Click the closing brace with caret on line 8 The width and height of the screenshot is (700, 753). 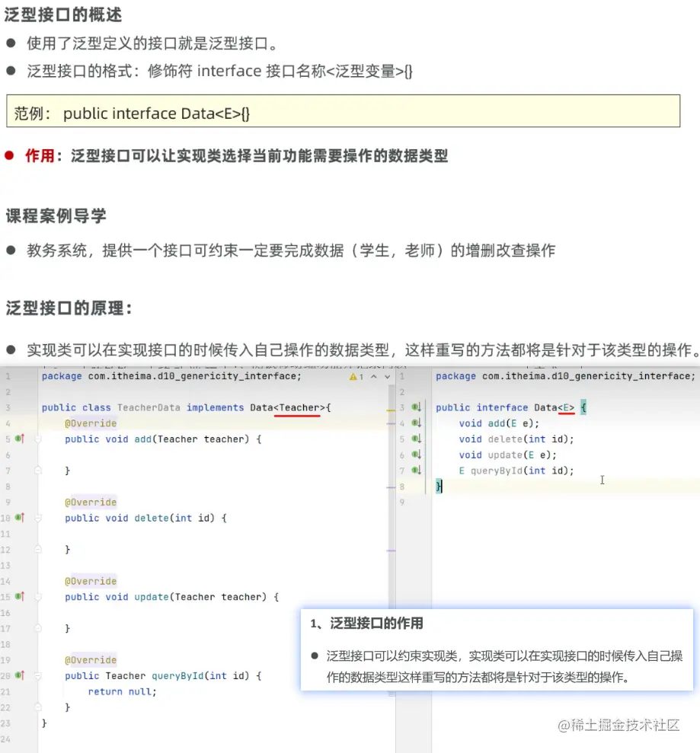click(439, 486)
